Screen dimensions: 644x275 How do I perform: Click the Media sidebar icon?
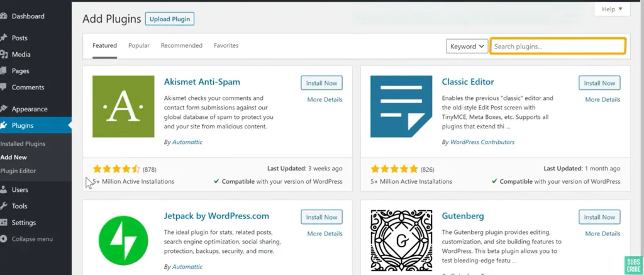[x=4, y=54]
